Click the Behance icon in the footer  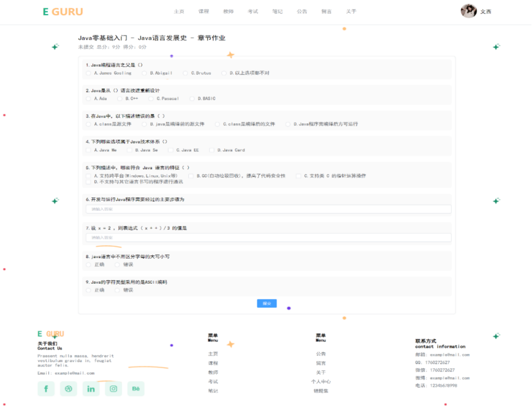tap(135, 389)
